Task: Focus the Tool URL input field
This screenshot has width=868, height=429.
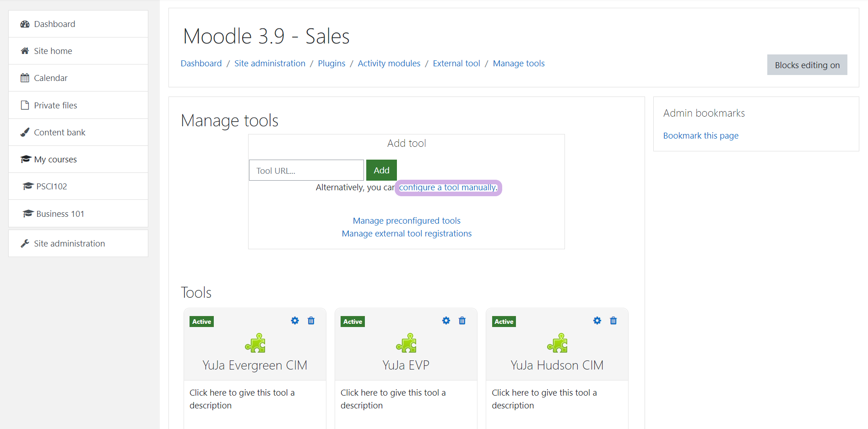Action: point(306,170)
